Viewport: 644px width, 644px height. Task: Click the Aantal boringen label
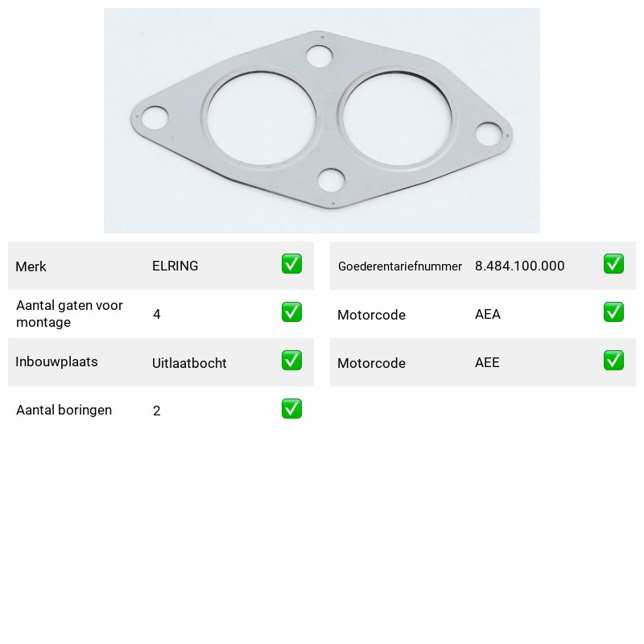click(64, 410)
